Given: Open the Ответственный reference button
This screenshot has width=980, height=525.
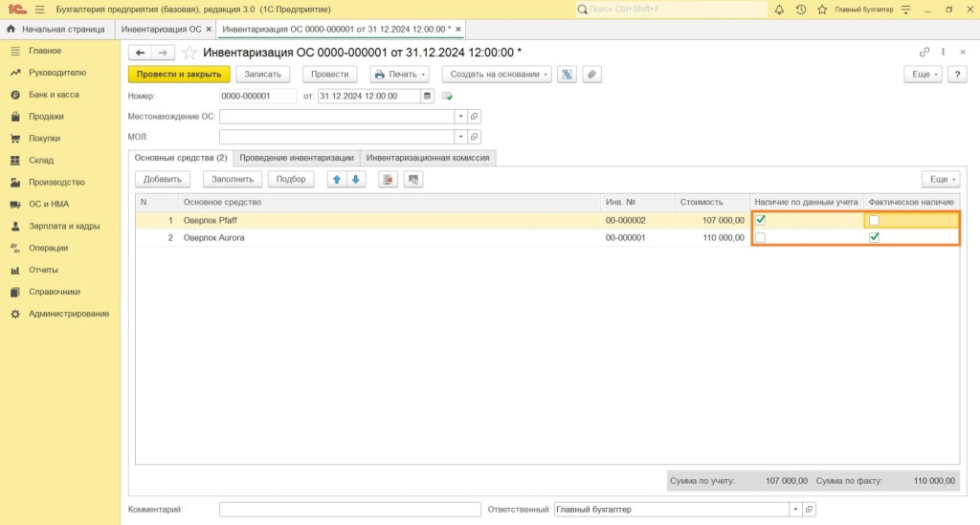Looking at the screenshot, I should [809, 510].
